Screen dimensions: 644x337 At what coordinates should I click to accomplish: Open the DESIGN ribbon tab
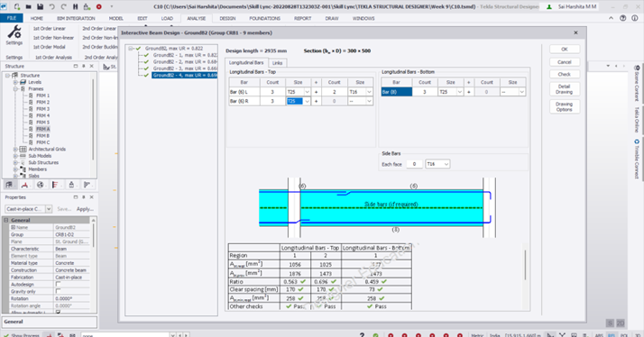coord(227,18)
